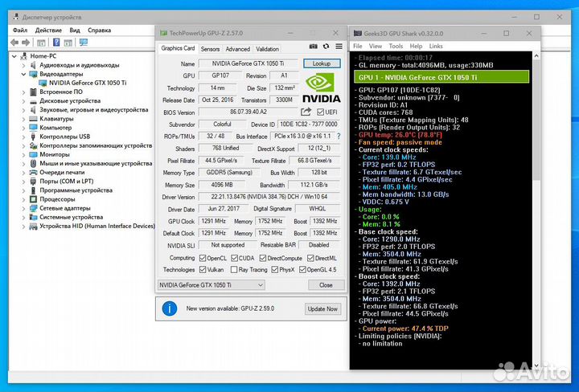Screen dimensions: 579x392
Task: Expand the Клавиатуры tree node
Action: pos(23,118)
